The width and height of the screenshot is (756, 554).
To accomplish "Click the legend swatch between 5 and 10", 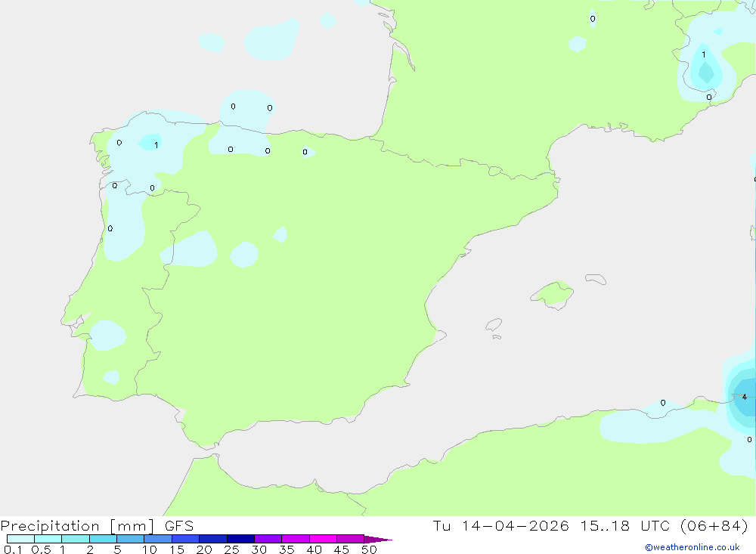I will click(x=130, y=539).
